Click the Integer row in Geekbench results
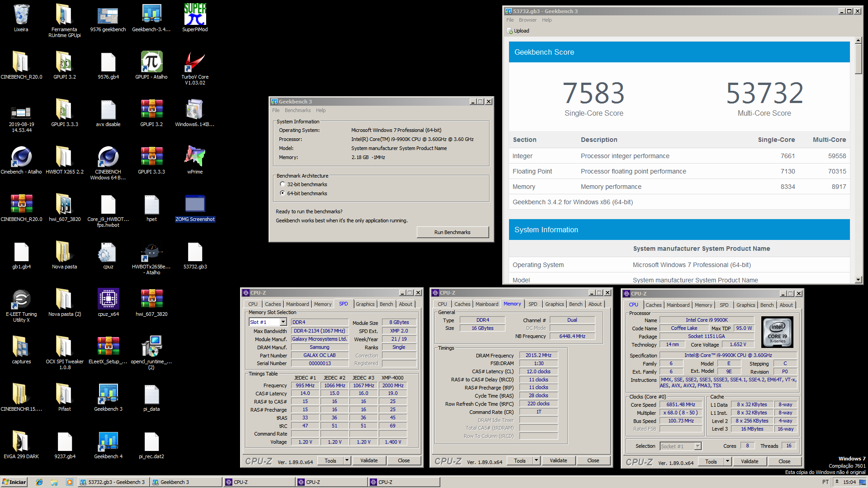Viewport: 868px width, 488px height. (679, 156)
